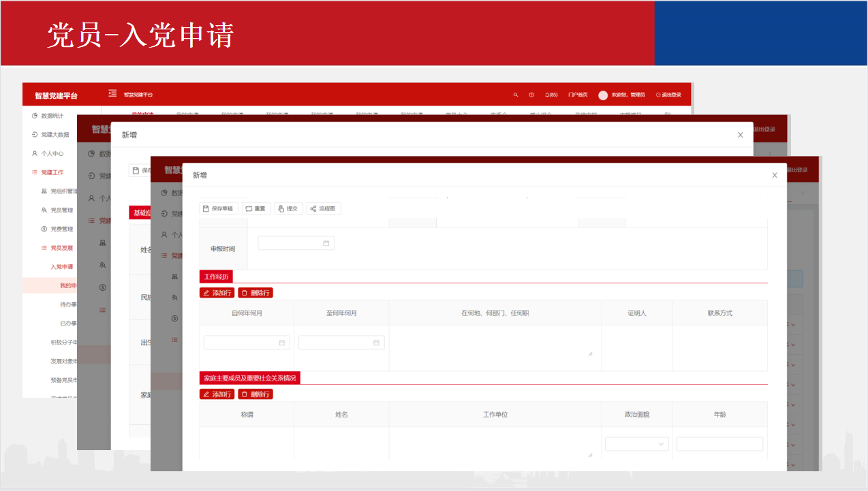Close the front 新增 dialog
Image resolution: width=868 pixels, height=491 pixels.
pos(774,175)
